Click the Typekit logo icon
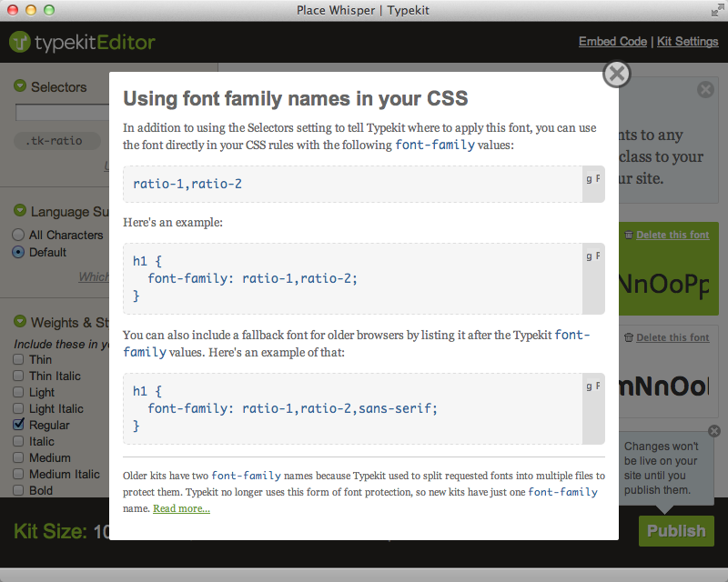 (x=20, y=42)
